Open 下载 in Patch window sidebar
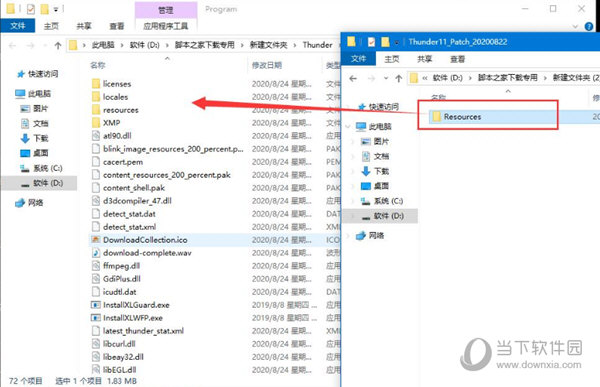 [381, 171]
